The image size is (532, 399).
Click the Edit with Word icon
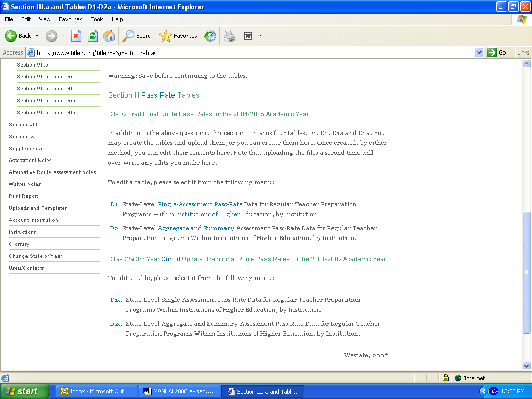pos(248,36)
